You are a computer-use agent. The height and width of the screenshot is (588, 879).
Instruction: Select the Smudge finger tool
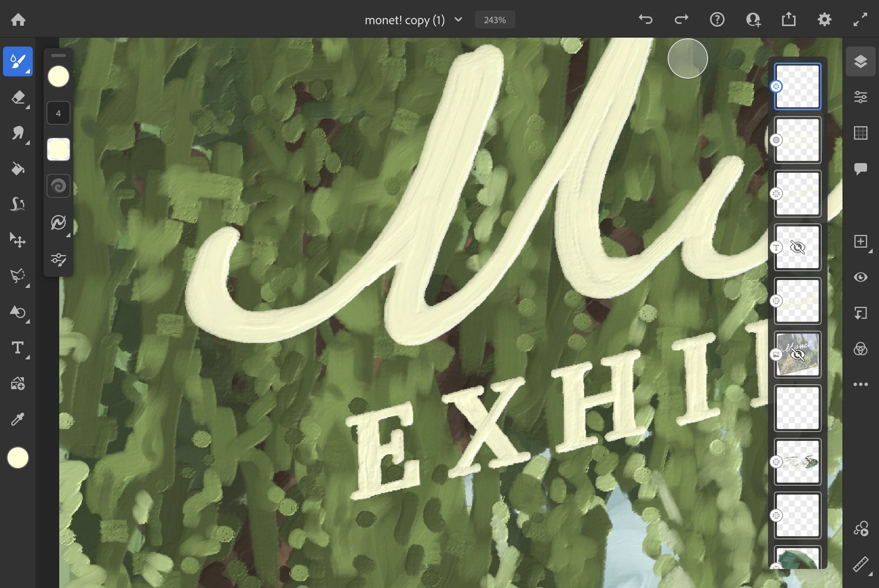tap(18, 133)
